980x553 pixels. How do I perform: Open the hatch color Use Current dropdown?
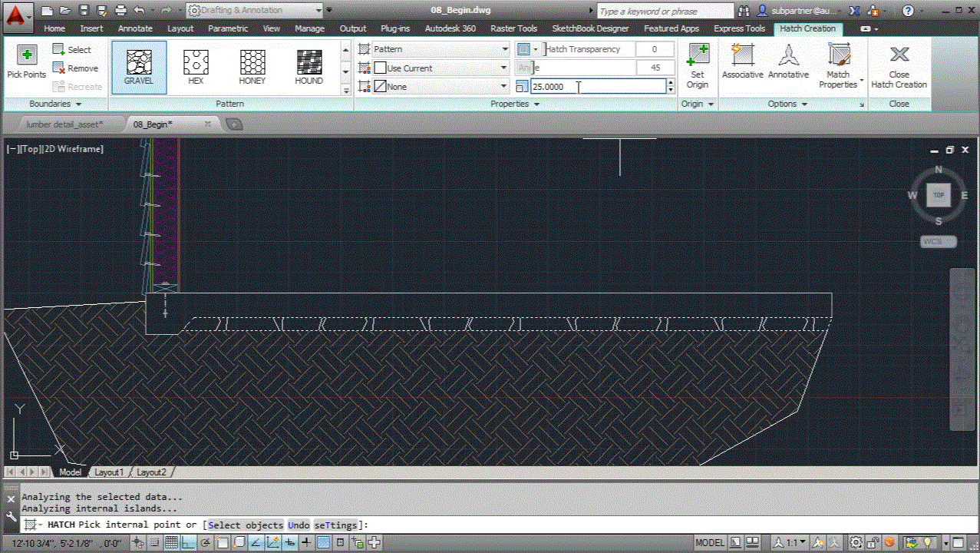441,68
